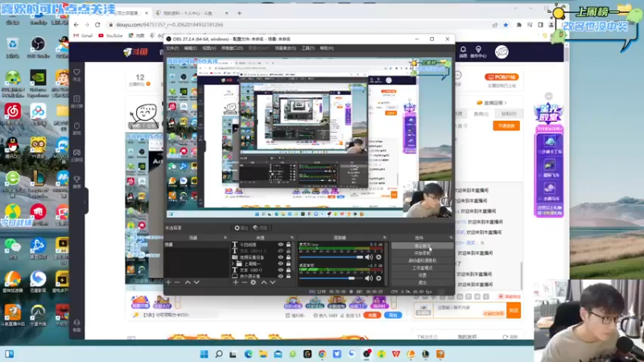Enable 工作室模式 in OBS controls
644x362 pixels.
422,268
